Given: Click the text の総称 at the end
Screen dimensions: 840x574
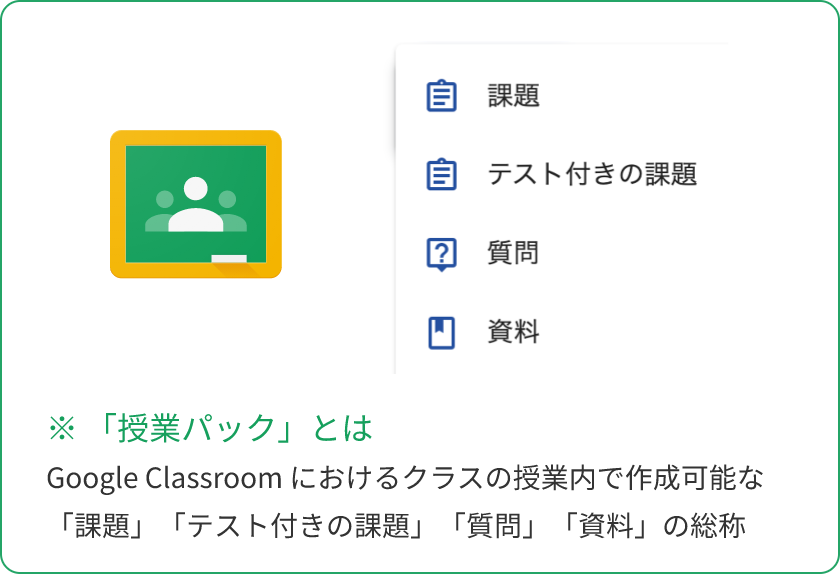Looking at the screenshot, I should tap(704, 526).
